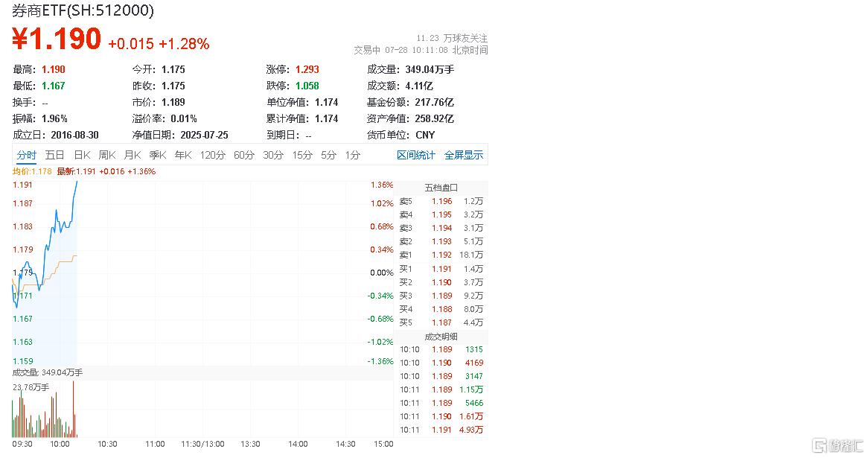The height and width of the screenshot is (458, 868).
Task: Show the 60分 chart
Action: tap(243, 155)
